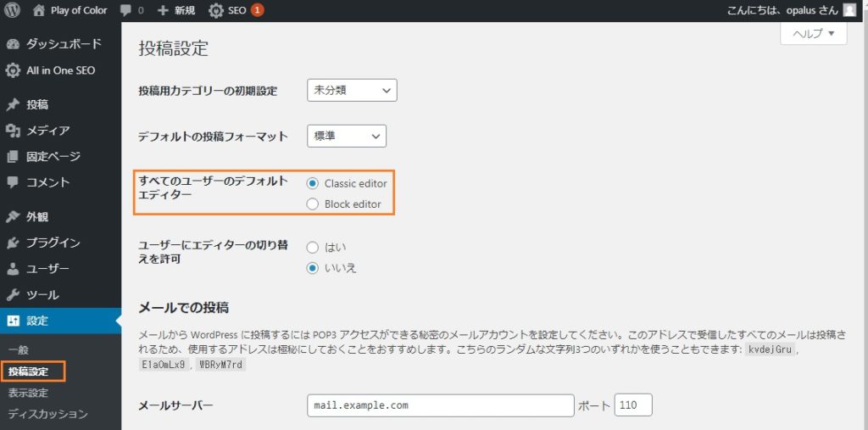
Task: Click the All in One SEO gear icon
Action: tap(13, 70)
